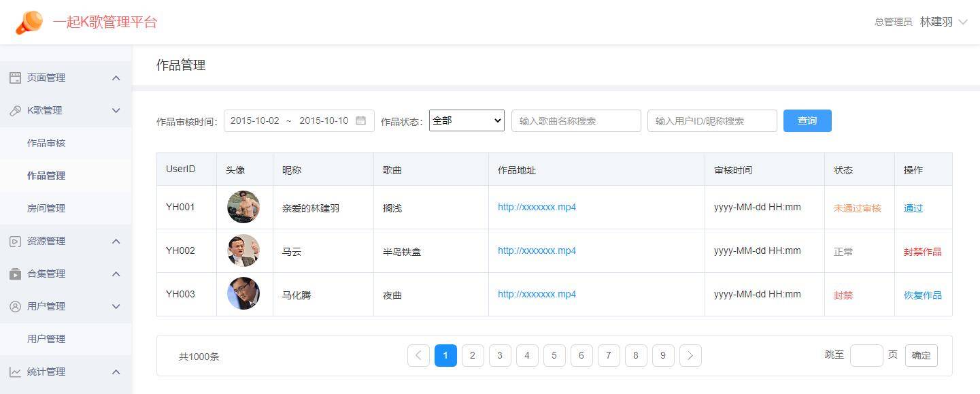980x394 pixels.
Task: Open 作品审核 in the sidebar
Action: click(x=46, y=143)
